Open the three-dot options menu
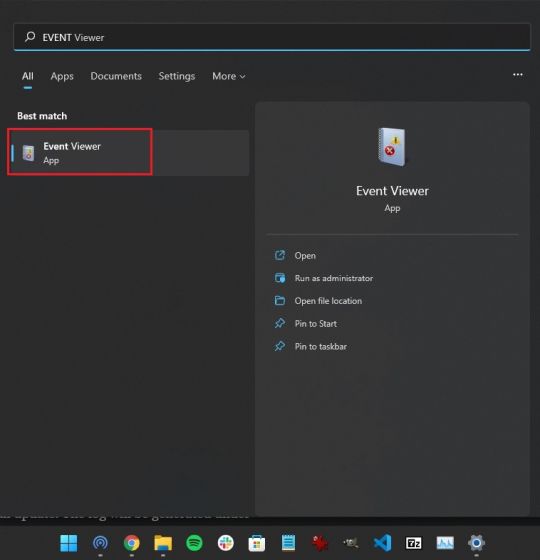 pyautogui.click(x=518, y=75)
